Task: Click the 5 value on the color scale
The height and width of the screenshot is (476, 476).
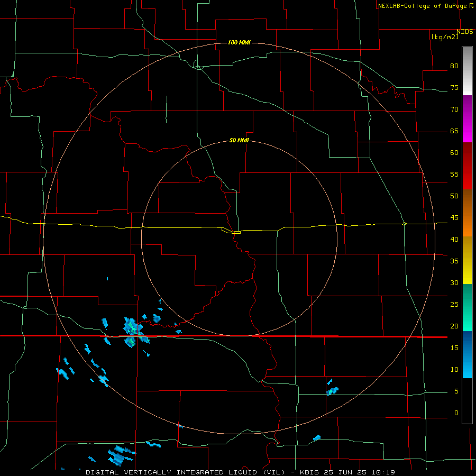Action: click(x=456, y=391)
